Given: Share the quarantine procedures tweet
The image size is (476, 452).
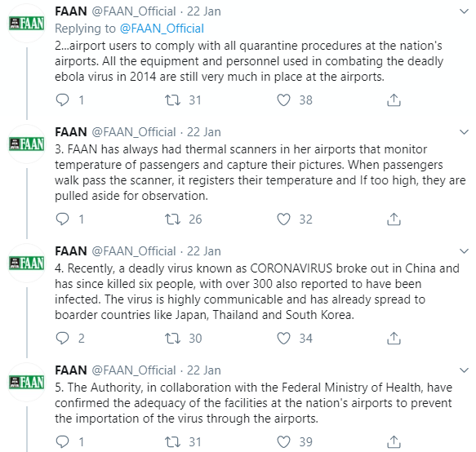Looking at the screenshot, I should point(394,100).
